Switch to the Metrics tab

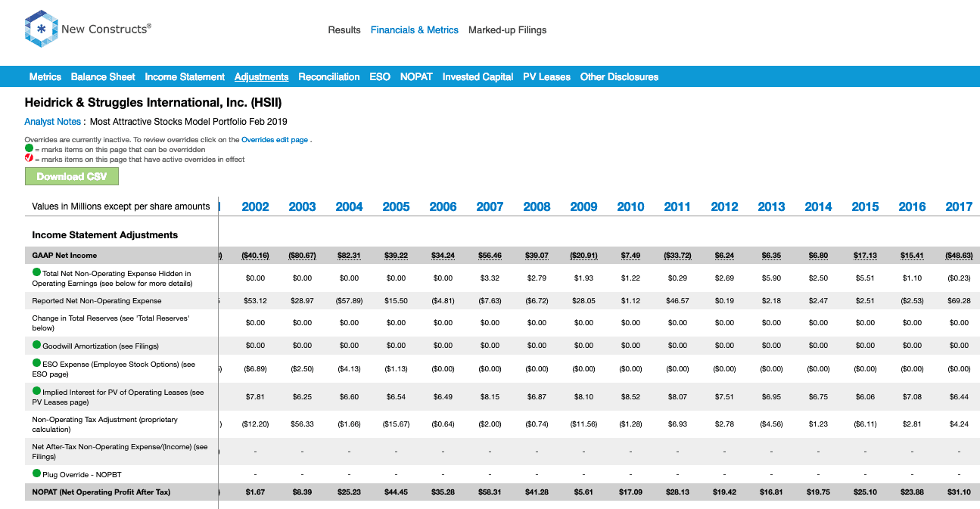(45, 76)
